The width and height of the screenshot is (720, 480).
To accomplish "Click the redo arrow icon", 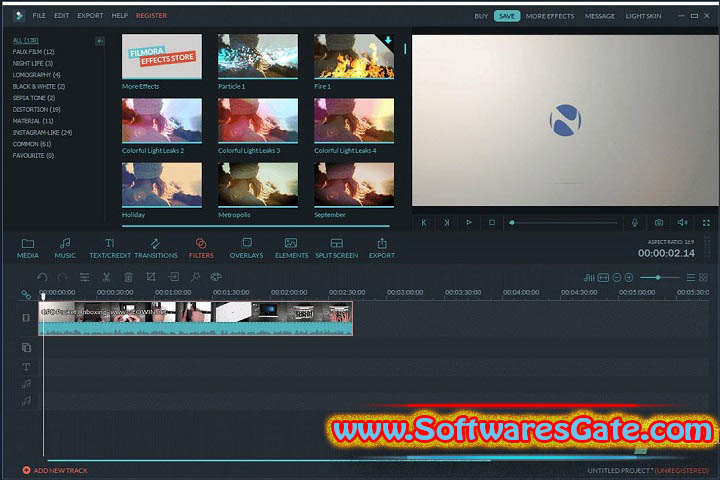I will [x=63, y=277].
